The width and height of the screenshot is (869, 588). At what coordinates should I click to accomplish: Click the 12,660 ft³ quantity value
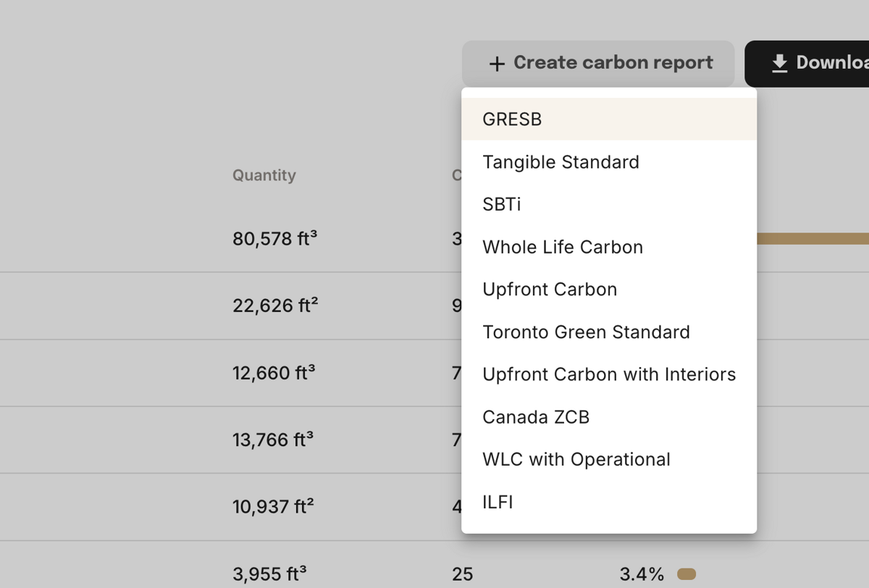point(274,373)
